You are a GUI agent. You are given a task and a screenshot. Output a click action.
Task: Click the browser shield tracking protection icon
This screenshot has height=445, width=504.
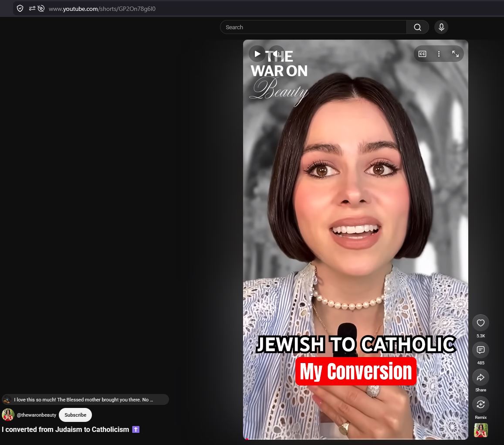pos(20,9)
